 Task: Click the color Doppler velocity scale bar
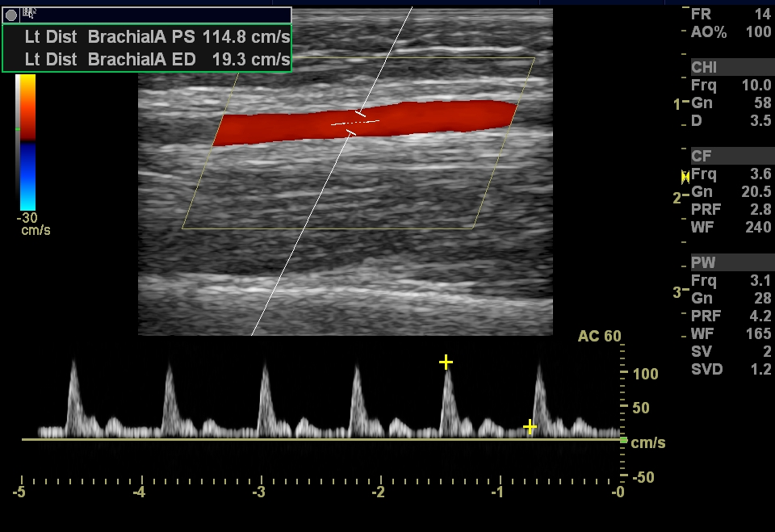[27, 141]
